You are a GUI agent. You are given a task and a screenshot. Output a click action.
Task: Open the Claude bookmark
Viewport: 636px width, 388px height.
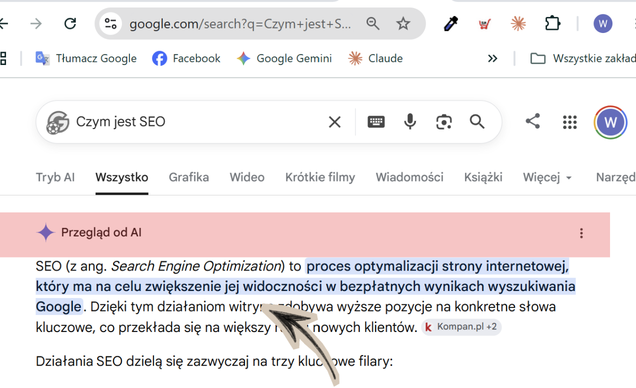point(375,58)
